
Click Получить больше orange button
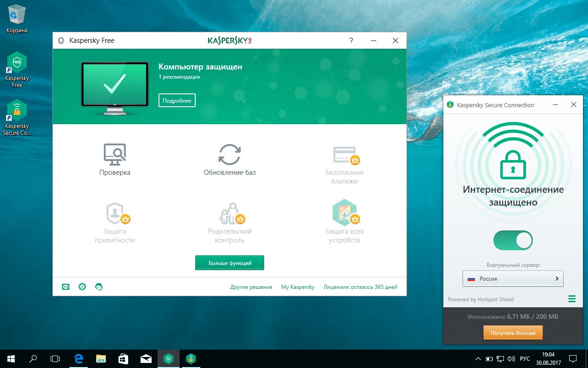click(x=513, y=333)
